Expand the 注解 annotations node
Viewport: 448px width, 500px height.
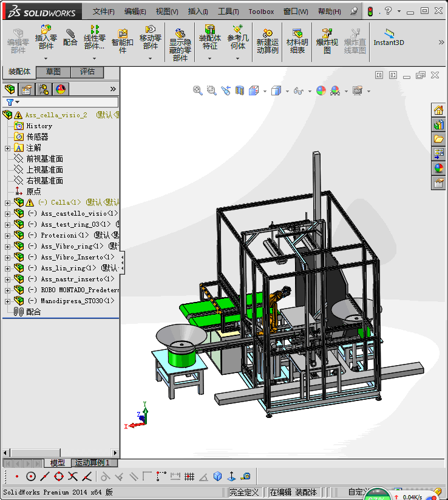coord(7,148)
